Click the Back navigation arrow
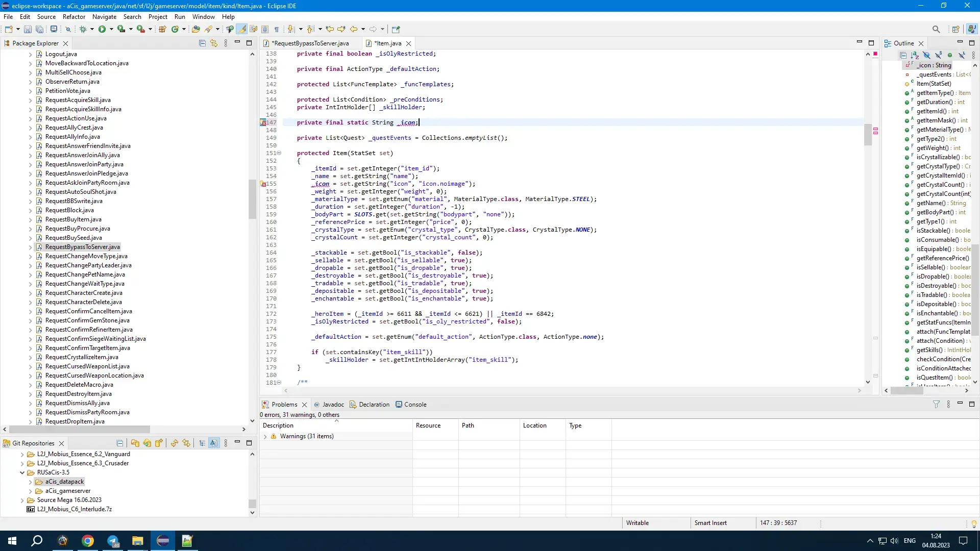 [353, 29]
